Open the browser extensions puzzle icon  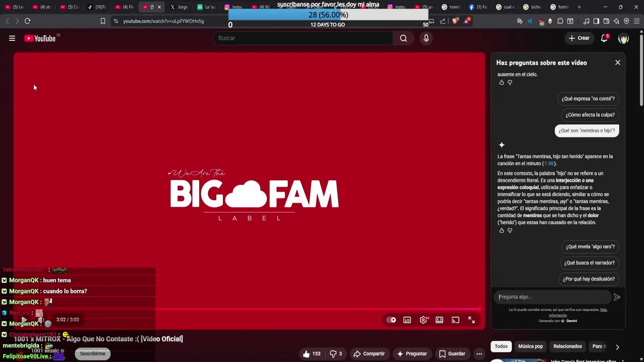tap(560, 21)
